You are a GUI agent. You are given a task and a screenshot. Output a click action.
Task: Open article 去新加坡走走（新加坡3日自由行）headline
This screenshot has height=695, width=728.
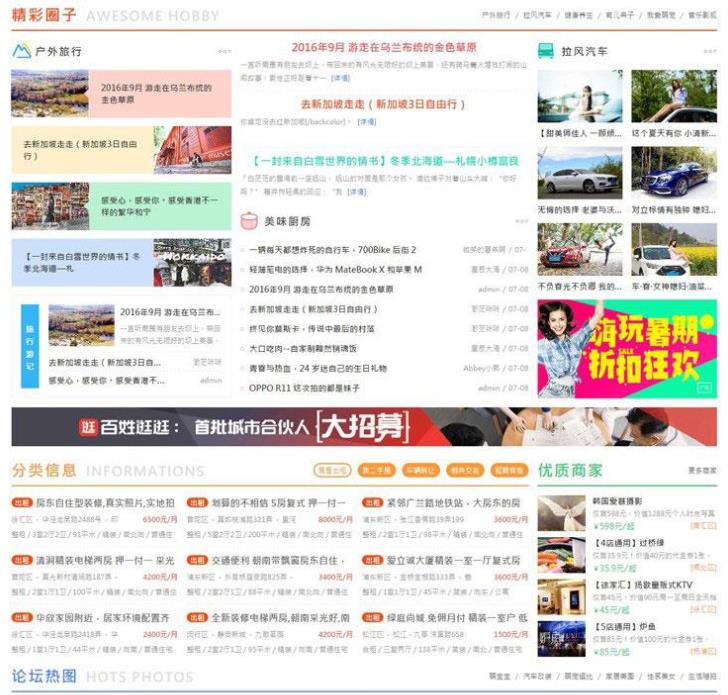click(384, 104)
